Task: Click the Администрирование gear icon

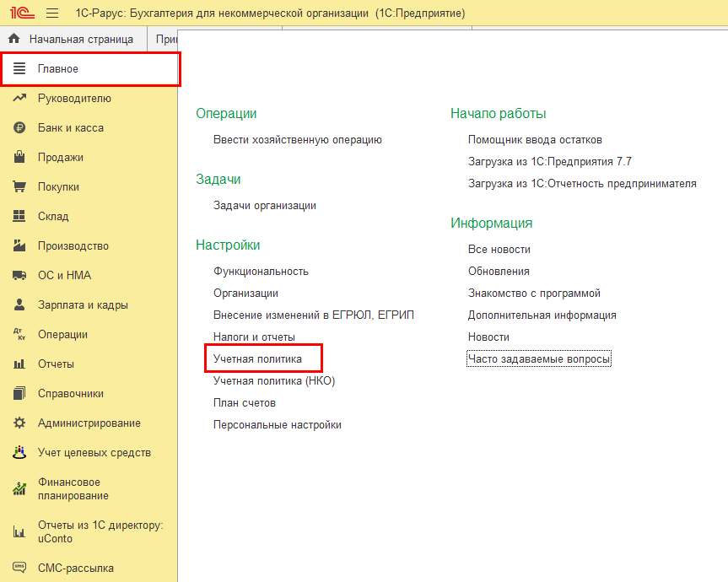Action: coord(19,423)
